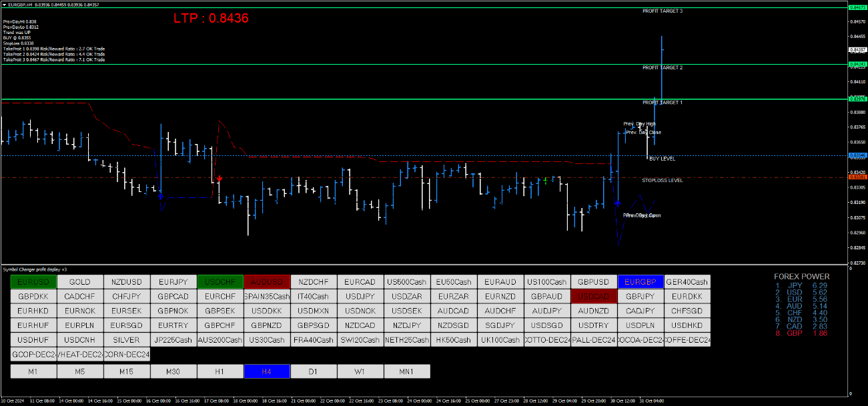Choose the W1 timeframe

point(360,371)
